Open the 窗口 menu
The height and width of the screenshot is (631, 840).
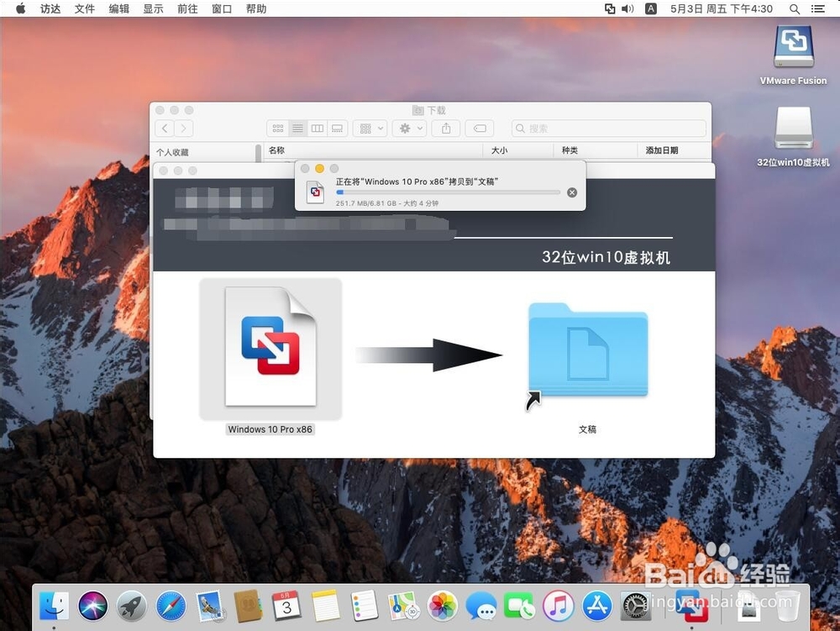coord(222,8)
